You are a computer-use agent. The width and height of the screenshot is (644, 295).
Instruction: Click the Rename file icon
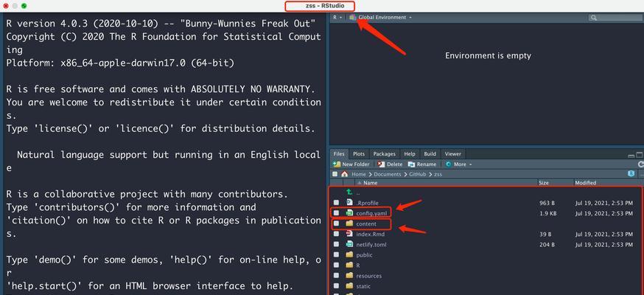pos(412,164)
